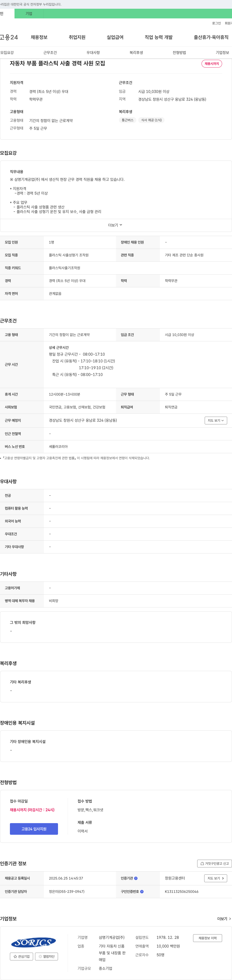Click contact 정은미(055-239-0947)
This screenshot has width=232, height=980.
(67, 892)
